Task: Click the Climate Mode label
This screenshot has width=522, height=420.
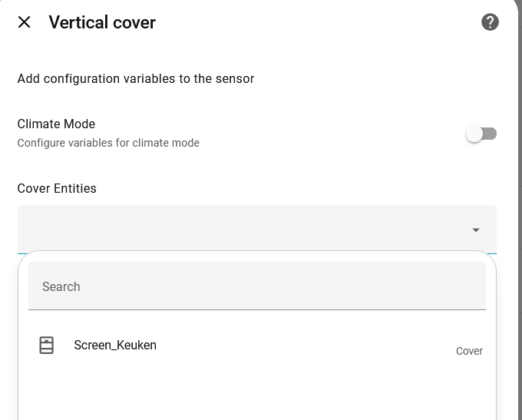Action: pyautogui.click(x=56, y=124)
